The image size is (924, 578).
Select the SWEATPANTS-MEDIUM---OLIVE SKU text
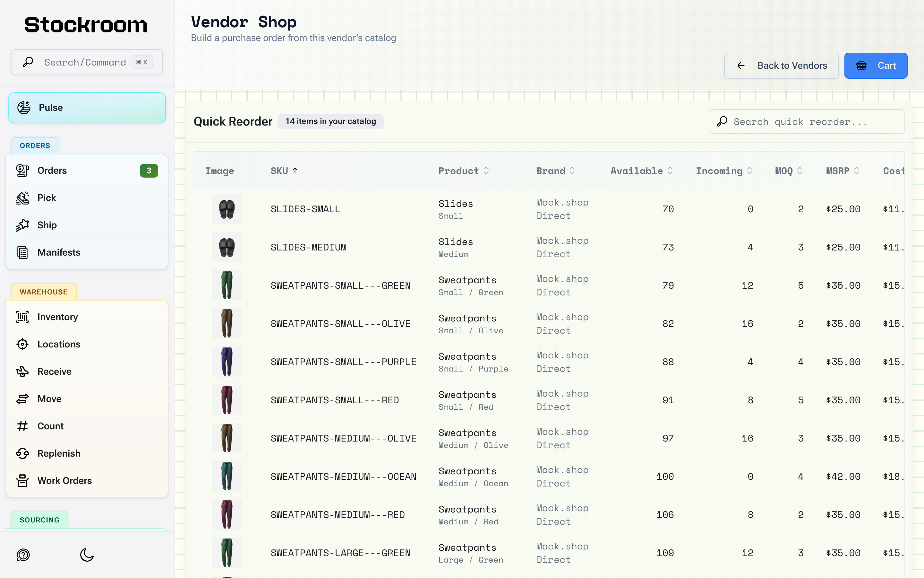343,438
